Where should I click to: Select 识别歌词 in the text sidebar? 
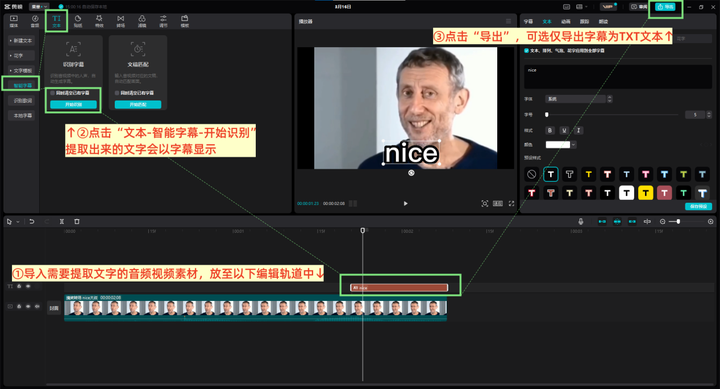21,101
